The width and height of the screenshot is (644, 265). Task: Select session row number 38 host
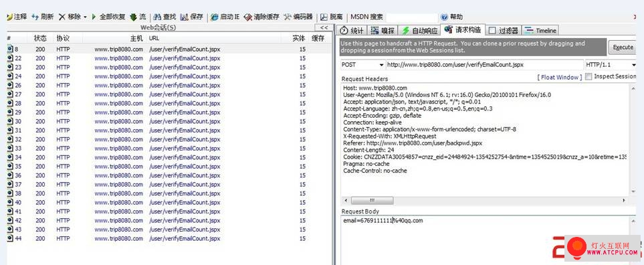coord(118,193)
